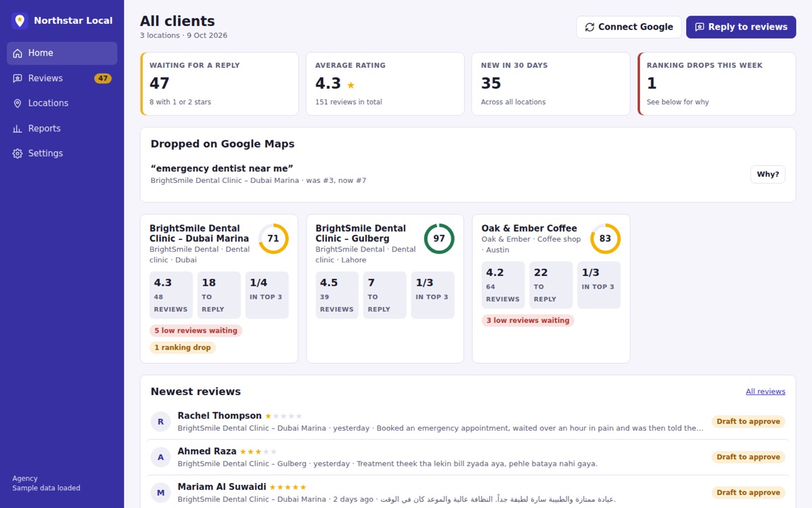This screenshot has height=508, width=812.
Task: Click the refresh icon on Connect Google
Action: [x=589, y=27]
